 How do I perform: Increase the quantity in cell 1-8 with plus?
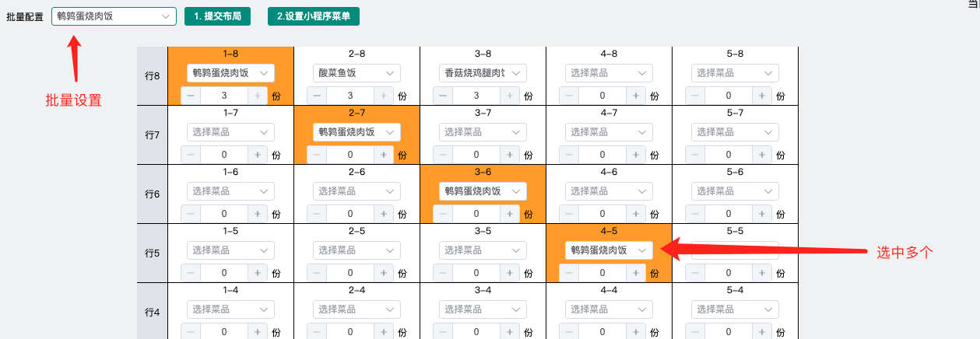tap(258, 96)
